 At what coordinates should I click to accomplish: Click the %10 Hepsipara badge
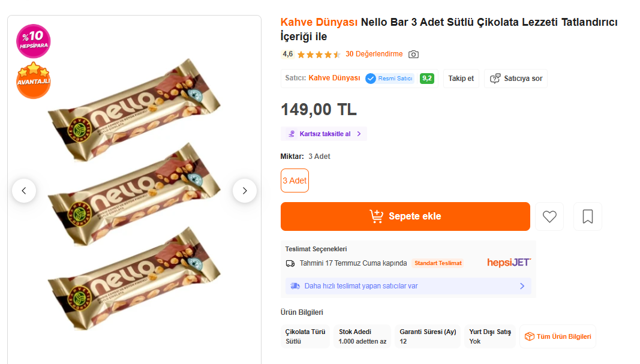[x=34, y=41]
